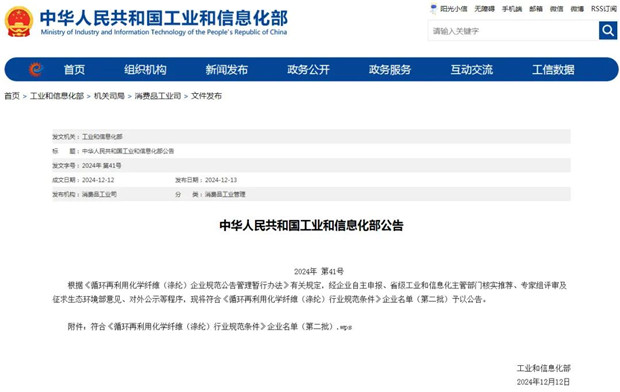This screenshot has width=620, height=392.
Task: Click the orange swirl icon in navigation bar
Action: point(36,70)
